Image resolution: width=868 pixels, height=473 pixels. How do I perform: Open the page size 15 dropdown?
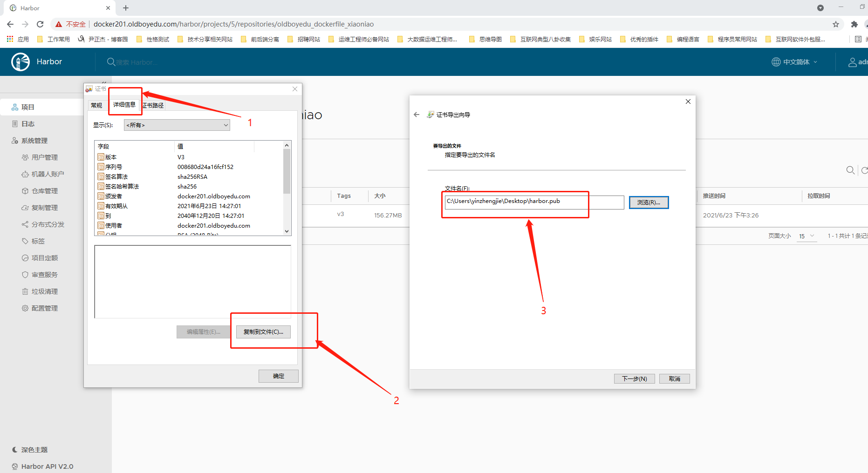pos(806,236)
